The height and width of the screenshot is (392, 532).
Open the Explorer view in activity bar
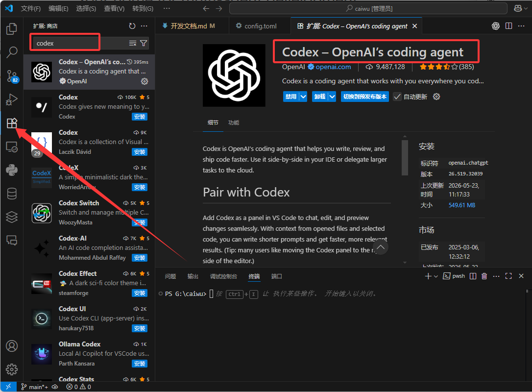(12, 29)
